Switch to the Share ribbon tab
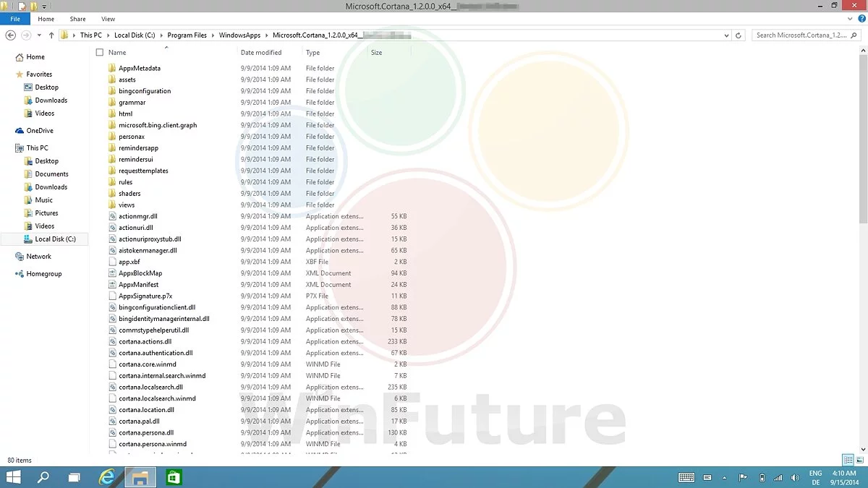This screenshot has height=488, width=868. coord(77,19)
